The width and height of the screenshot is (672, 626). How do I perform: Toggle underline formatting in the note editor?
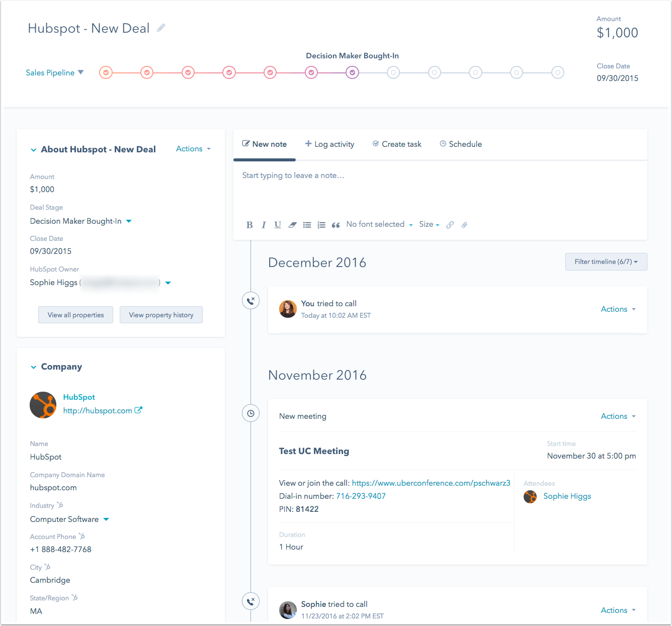coord(278,225)
